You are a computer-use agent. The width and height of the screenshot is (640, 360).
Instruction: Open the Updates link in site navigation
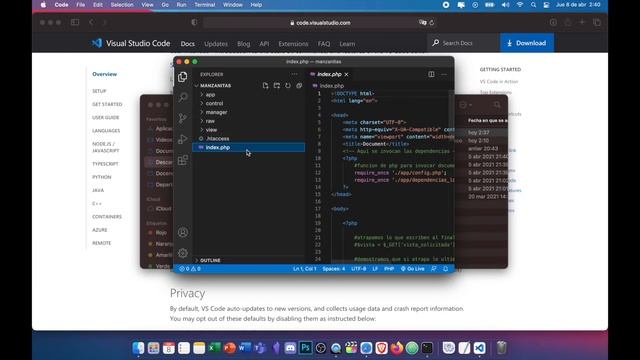(x=216, y=44)
